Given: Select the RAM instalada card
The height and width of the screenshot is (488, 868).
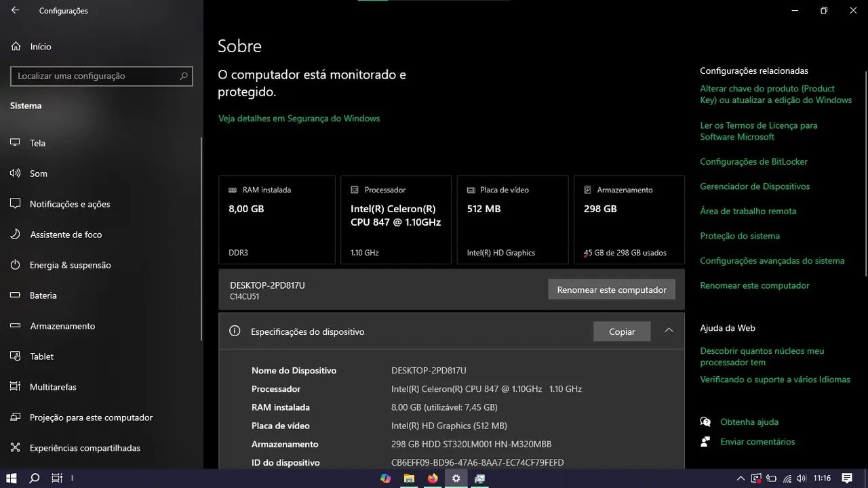Looking at the screenshot, I should pyautogui.click(x=277, y=220).
